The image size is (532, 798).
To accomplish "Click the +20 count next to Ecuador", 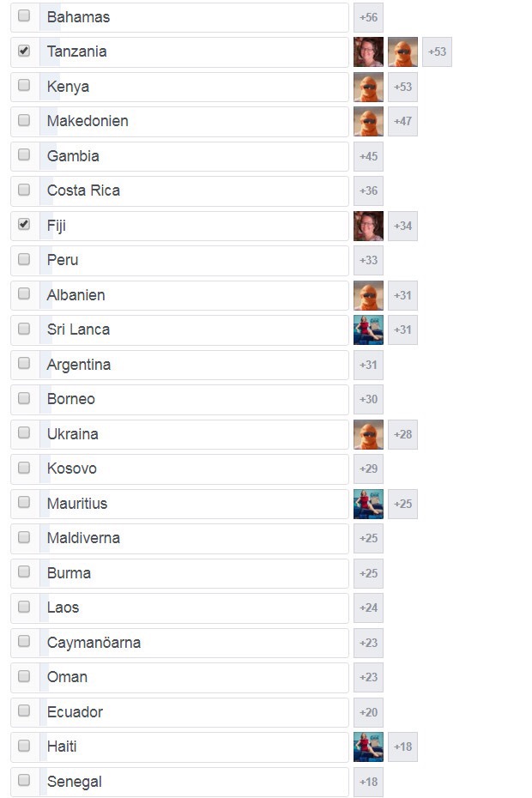I will pyautogui.click(x=368, y=712).
